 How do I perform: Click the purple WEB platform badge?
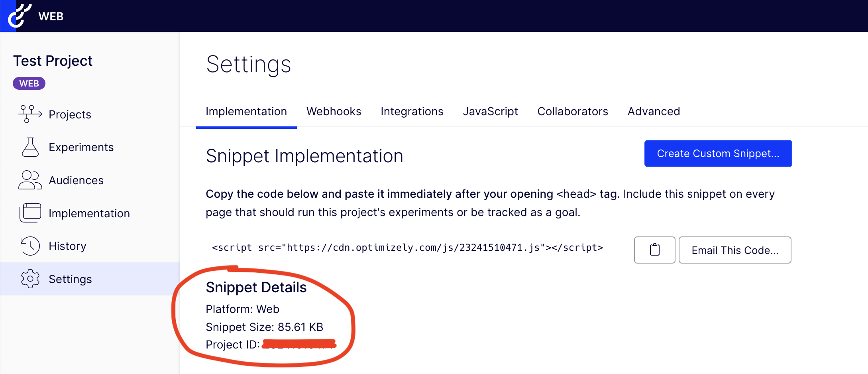(x=29, y=83)
